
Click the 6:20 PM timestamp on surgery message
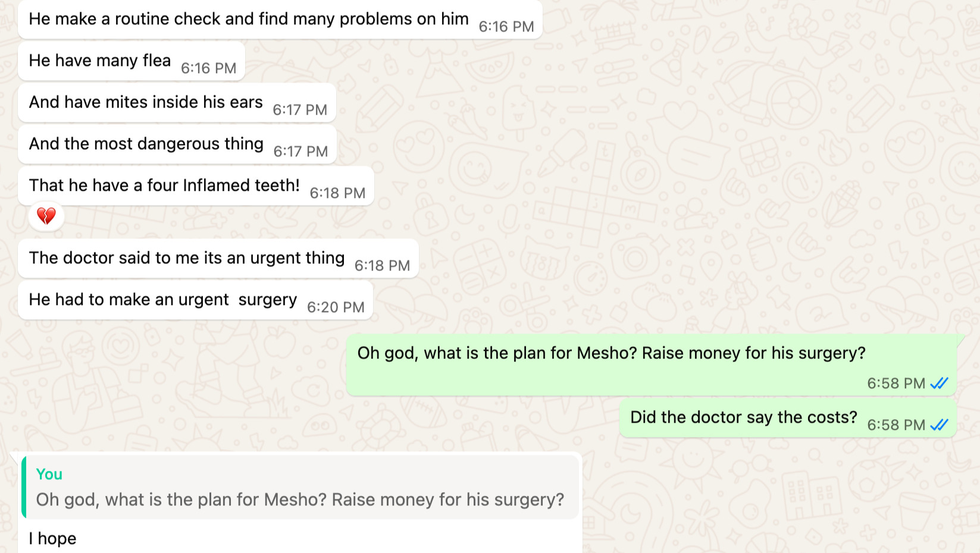pyautogui.click(x=336, y=307)
